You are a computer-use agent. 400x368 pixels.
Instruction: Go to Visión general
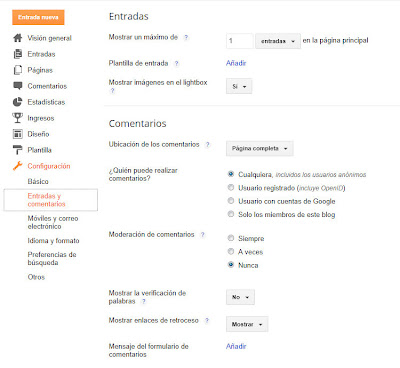[x=49, y=38]
